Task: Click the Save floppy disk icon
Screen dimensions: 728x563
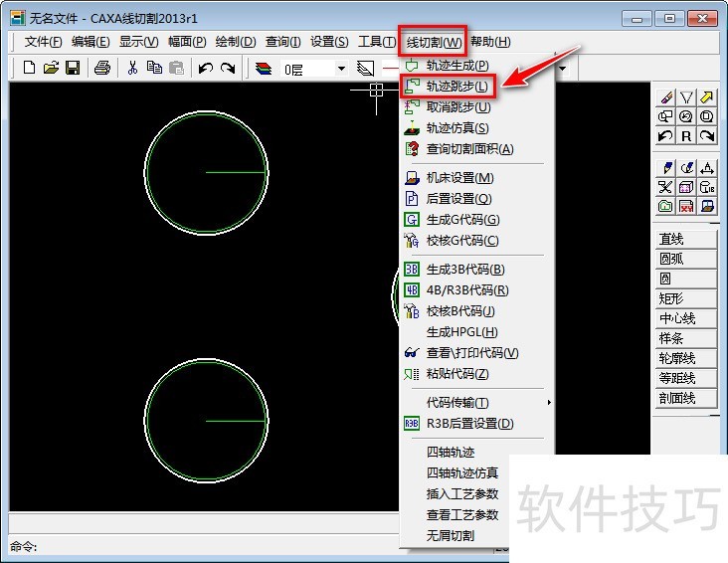Action: pos(73,68)
